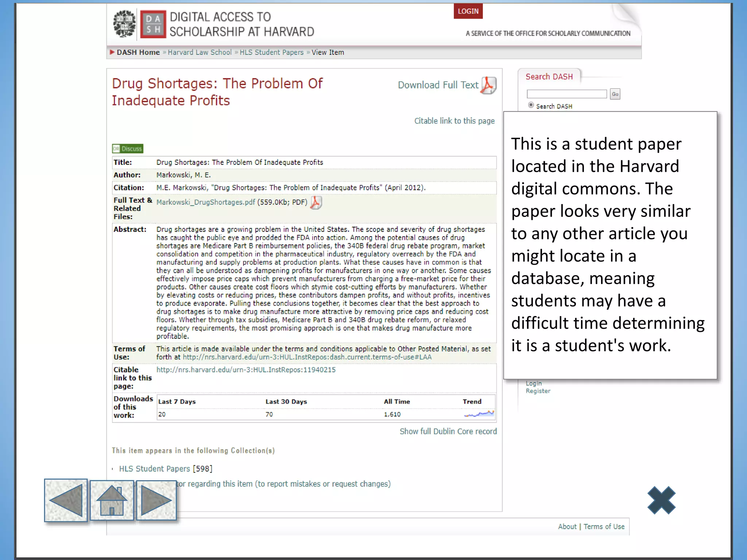The height and width of the screenshot is (560, 747).
Task: Click the next slide arrow button
Action: click(156, 500)
